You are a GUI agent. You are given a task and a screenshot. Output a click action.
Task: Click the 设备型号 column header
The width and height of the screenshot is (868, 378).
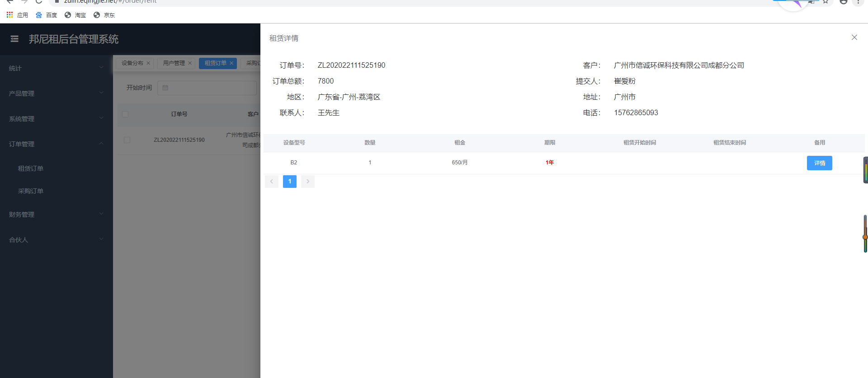pyautogui.click(x=294, y=143)
